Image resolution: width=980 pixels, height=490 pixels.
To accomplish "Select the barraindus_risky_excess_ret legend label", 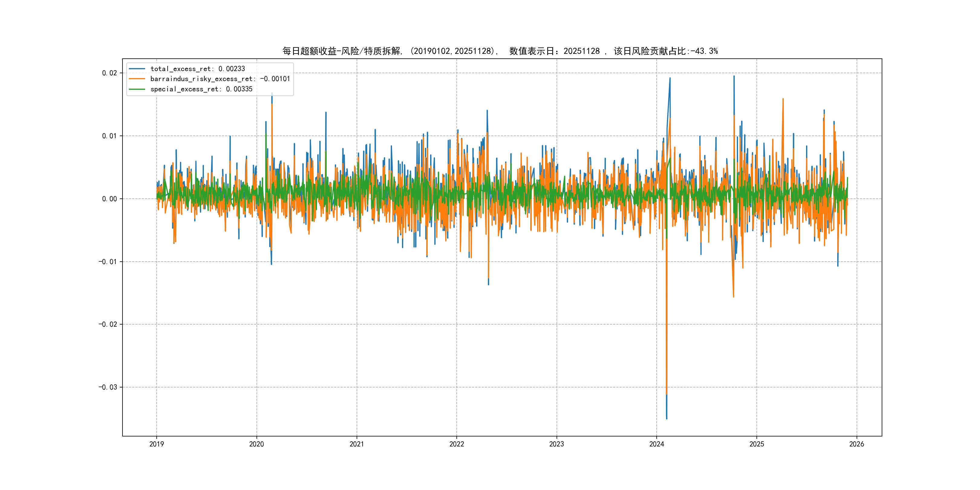I will pos(220,79).
